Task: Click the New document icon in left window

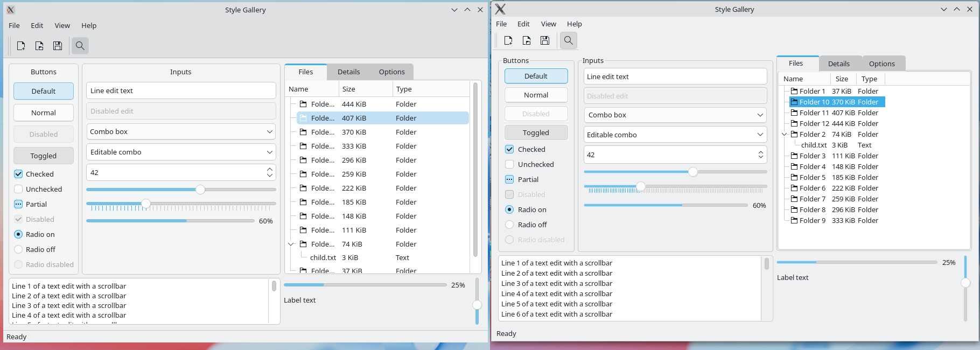Action: [21, 46]
